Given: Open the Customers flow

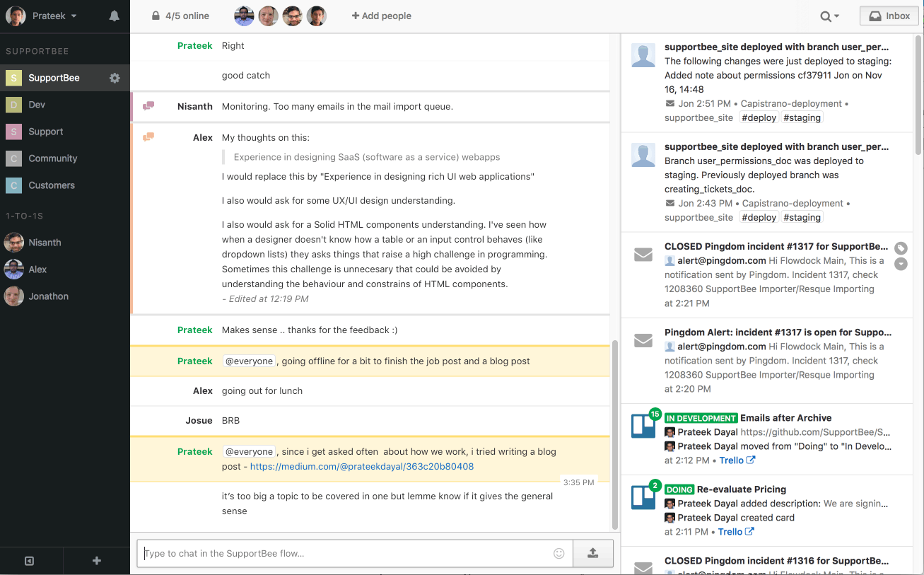Looking at the screenshot, I should (51, 185).
